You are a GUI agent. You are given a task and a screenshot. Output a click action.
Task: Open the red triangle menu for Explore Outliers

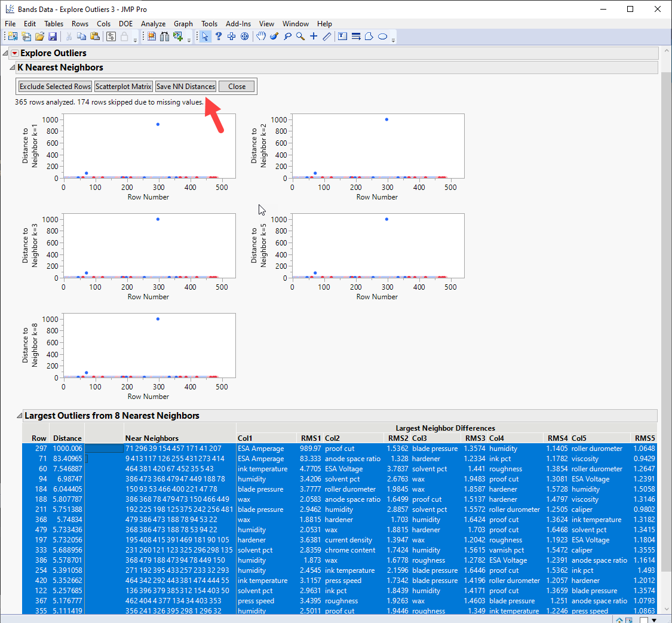point(14,53)
